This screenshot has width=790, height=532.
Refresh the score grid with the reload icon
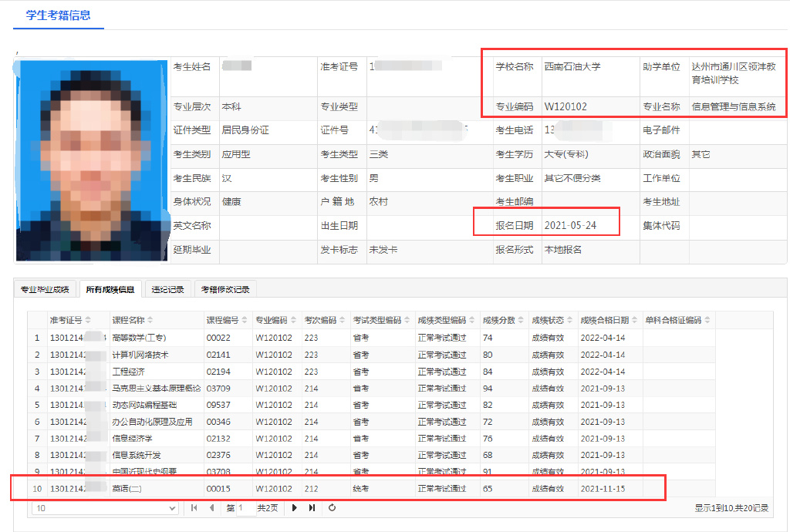(332, 508)
